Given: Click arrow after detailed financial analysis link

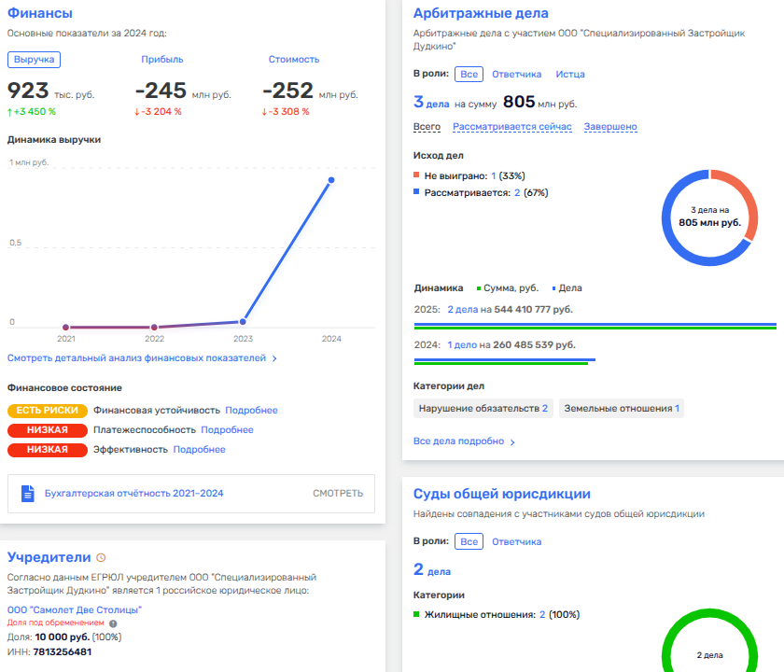Looking at the screenshot, I should [x=273, y=357].
